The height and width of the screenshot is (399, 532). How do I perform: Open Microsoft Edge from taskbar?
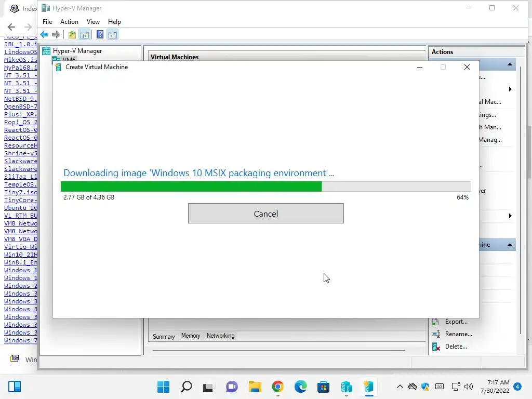coord(301,387)
